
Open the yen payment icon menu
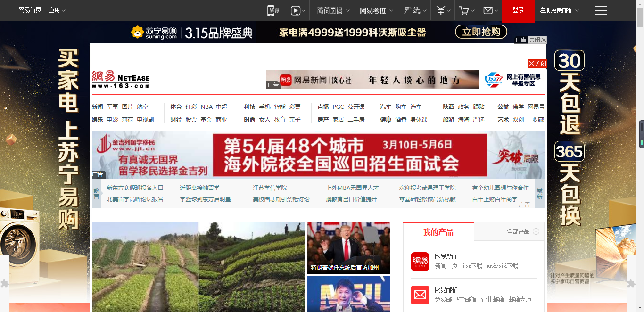point(443,10)
